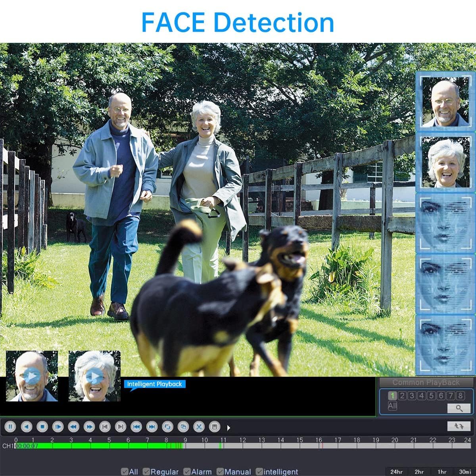Viewport: 476px width, 476px height.
Task: Click the refresh arrows button
Action: [459, 426]
